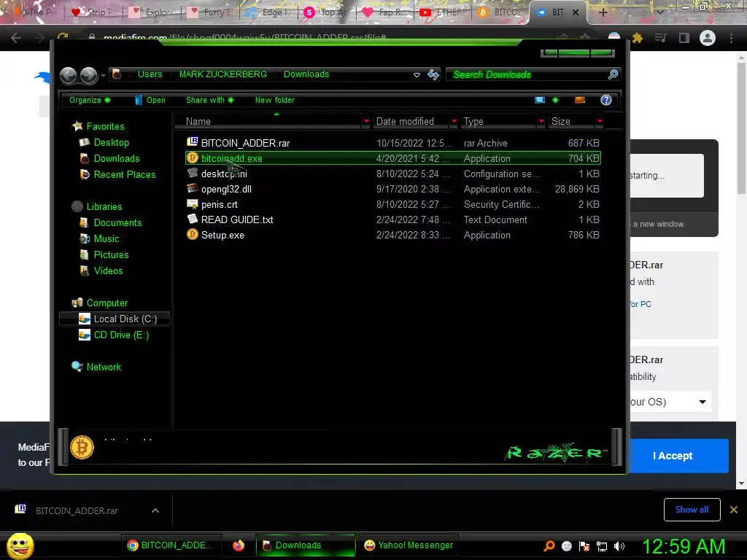Go back in Explorer navigation
747x560 pixels.
(x=69, y=75)
